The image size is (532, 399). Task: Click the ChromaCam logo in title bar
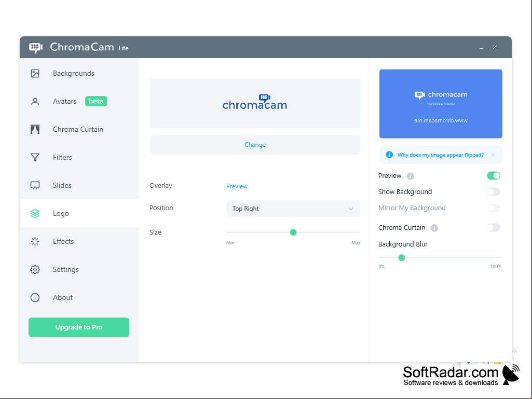tap(36, 48)
